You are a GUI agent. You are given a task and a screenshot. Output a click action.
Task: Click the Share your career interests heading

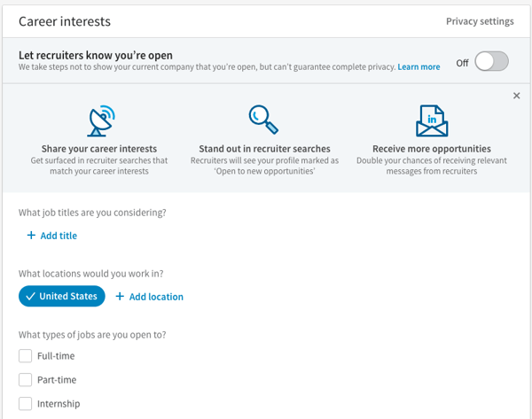tap(99, 149)
